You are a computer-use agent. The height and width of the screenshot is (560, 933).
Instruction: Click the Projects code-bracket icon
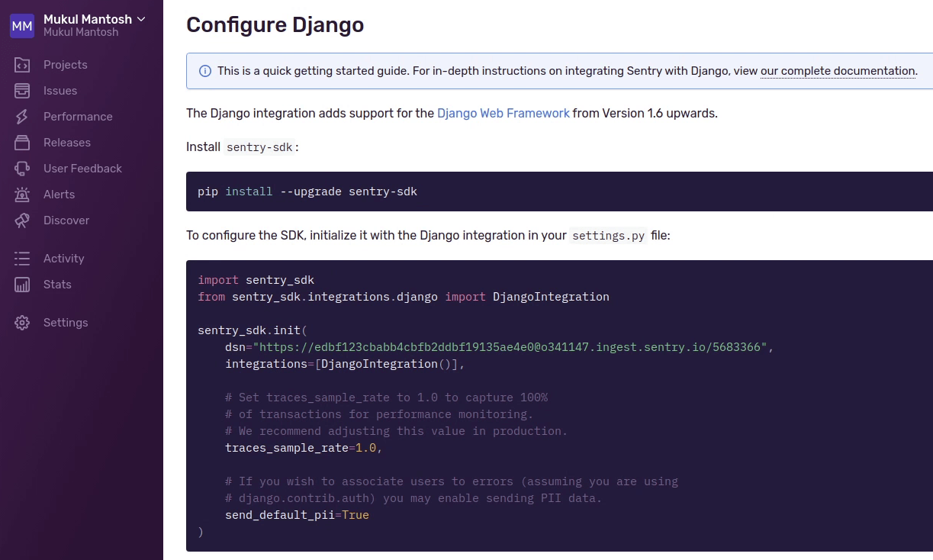coord(22,65)
